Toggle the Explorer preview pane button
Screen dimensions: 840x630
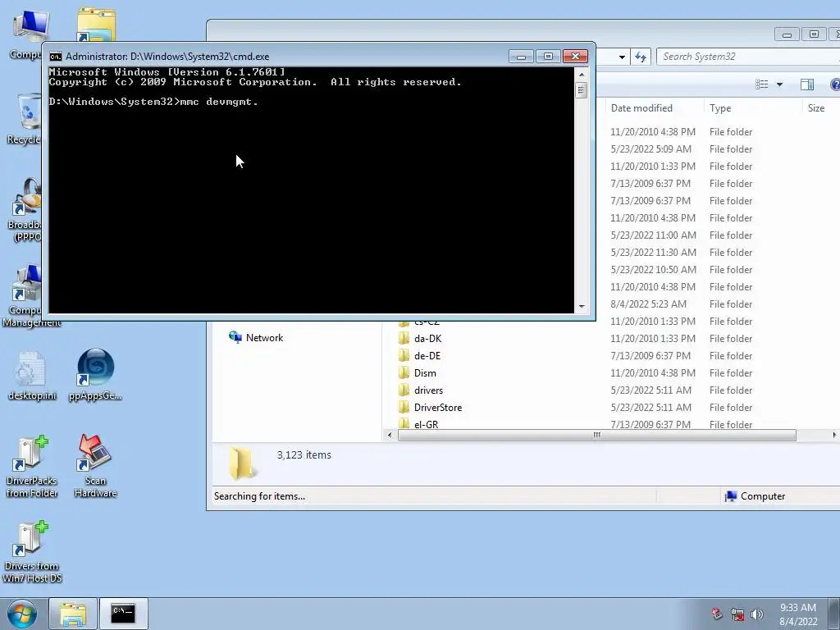coord(807,84)
